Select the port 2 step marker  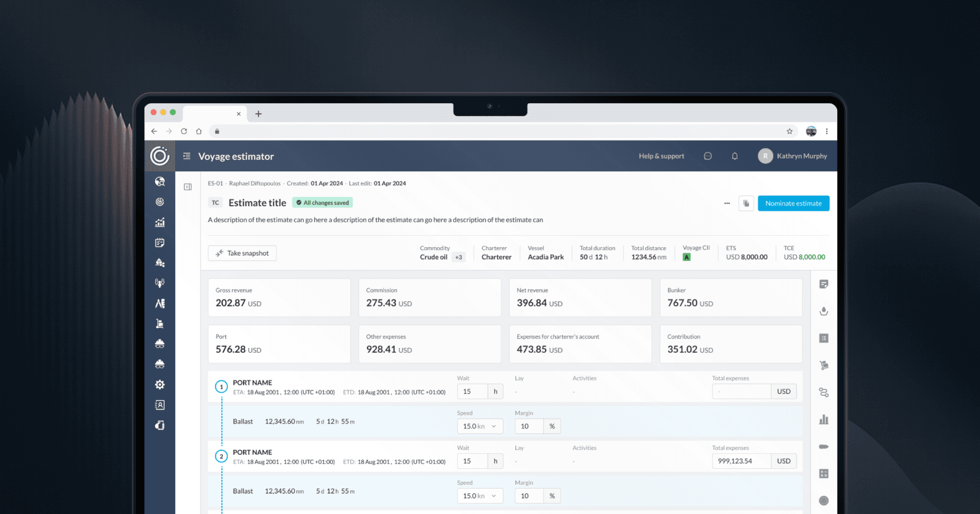point(221,456)
